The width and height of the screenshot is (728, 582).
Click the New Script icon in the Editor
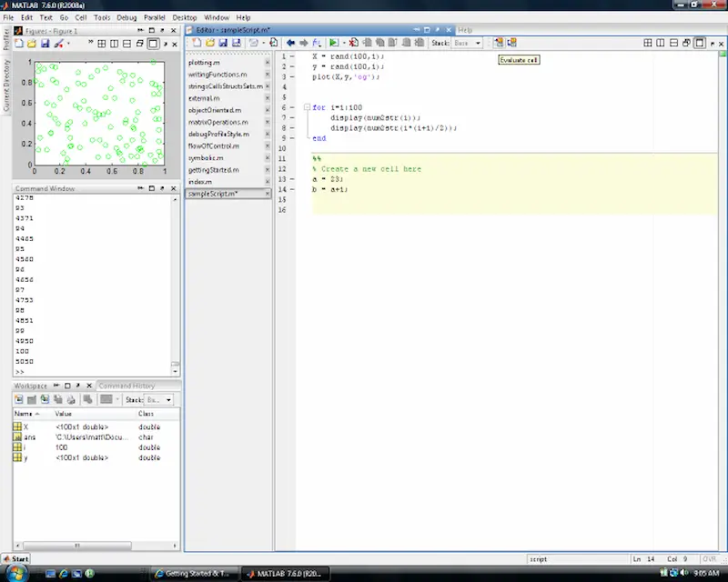click(197, 42)
